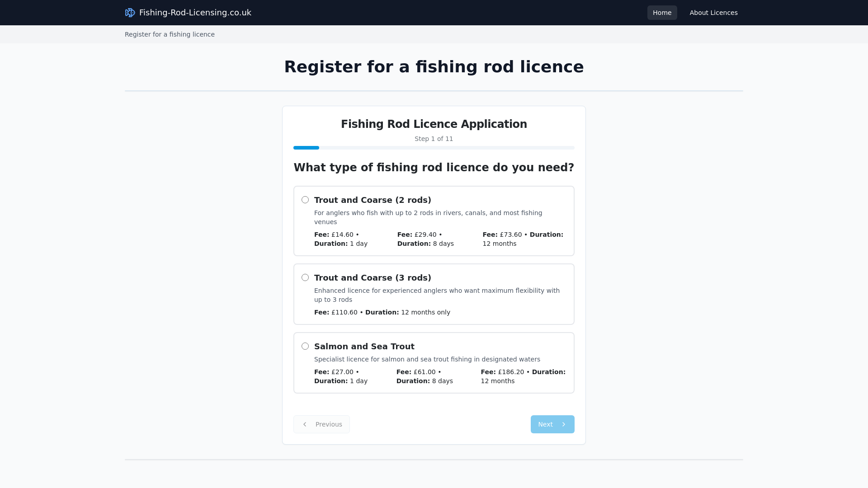Click the Trout and Coarse (2 rods) card
This screenshot has height=488, width=868.
[x=434, y=221]
